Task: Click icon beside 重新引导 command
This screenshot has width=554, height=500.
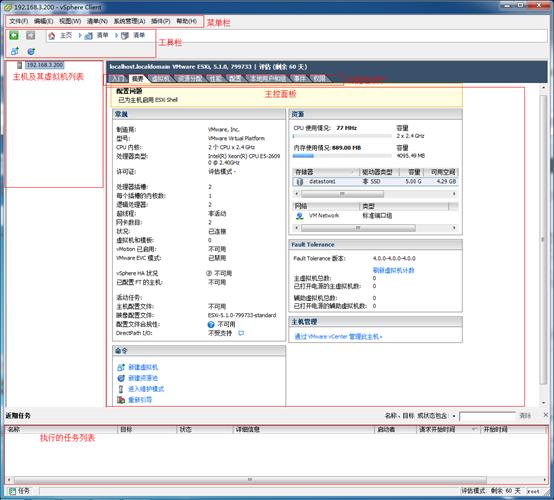Action: [x=121, y=400]
